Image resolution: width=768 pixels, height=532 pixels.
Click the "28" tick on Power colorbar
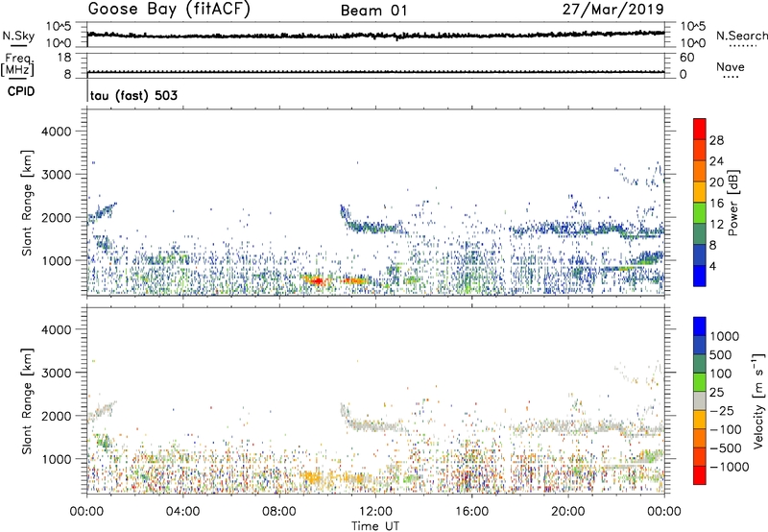716,140
